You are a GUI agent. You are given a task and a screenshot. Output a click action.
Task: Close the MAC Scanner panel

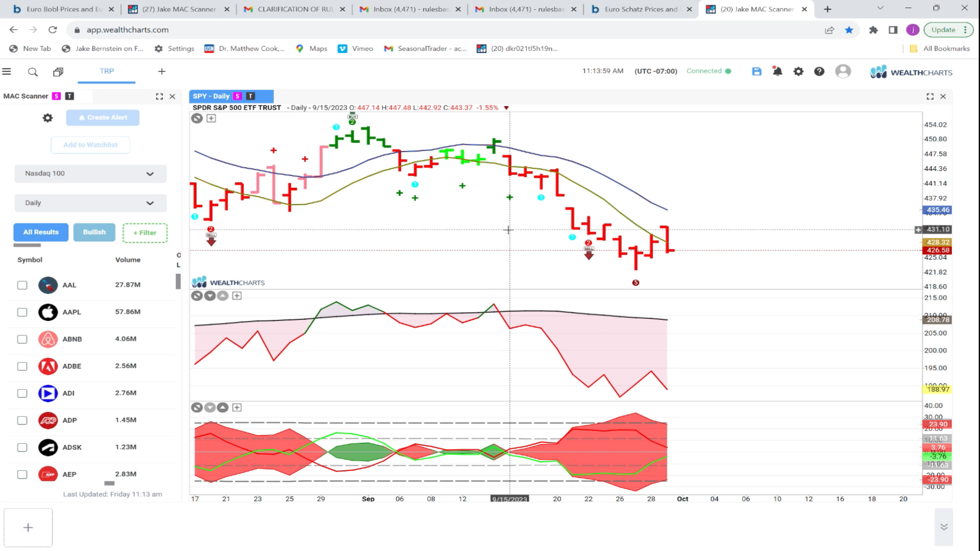173,96
